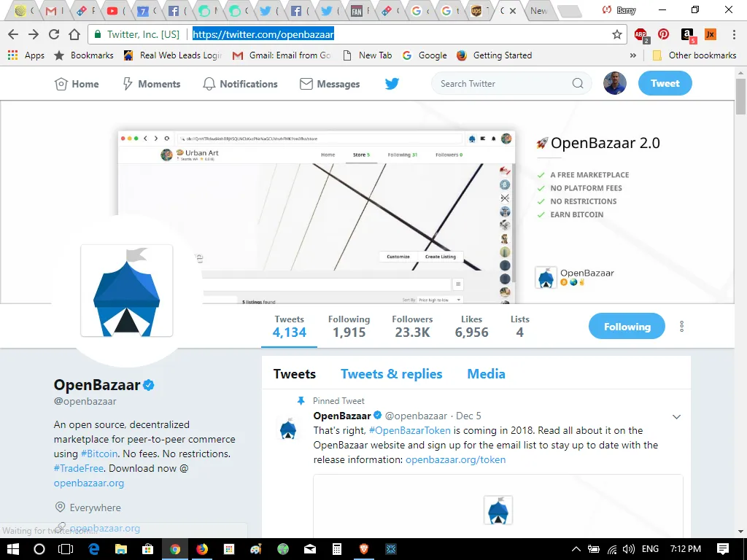Screen dimensions: 747x560
Task: Click the #TradeFree hashtag in the bio
Action: [79, 468]
